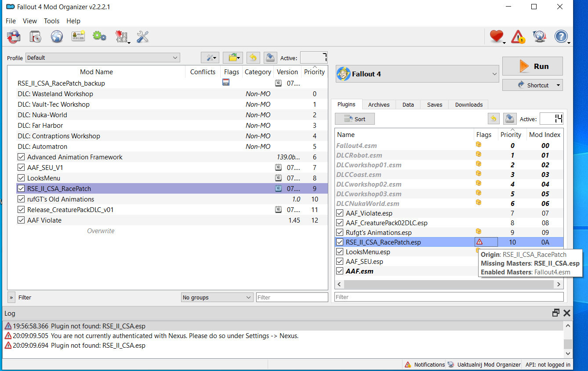
Task: Open the warning triangle Notifications toolbar icon
Action: [x=518, y=36]
